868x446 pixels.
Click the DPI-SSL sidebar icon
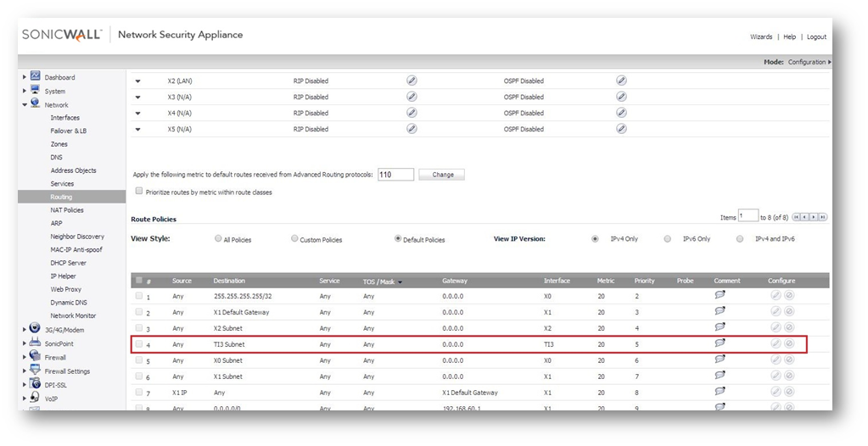click(35, 383)
